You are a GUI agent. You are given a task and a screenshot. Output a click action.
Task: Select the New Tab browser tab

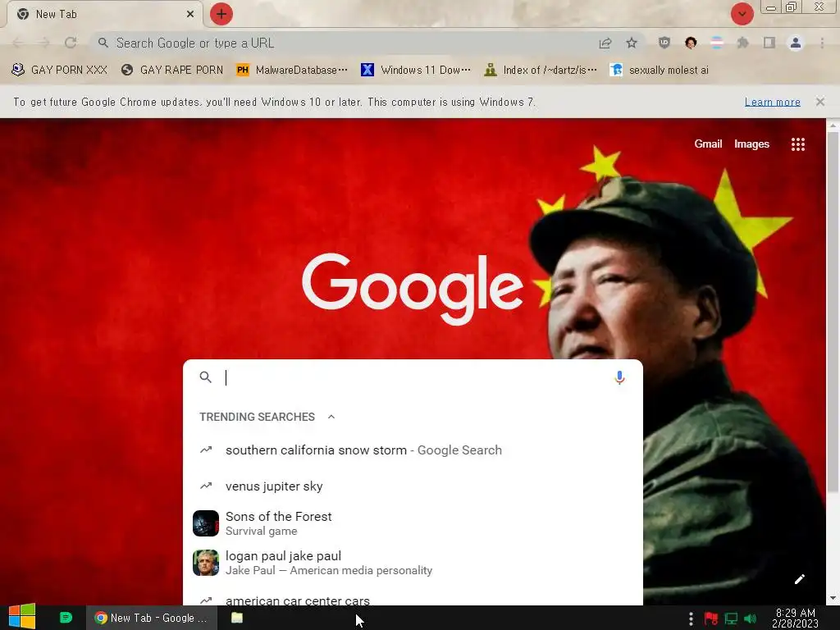click(x=106, y=14)
